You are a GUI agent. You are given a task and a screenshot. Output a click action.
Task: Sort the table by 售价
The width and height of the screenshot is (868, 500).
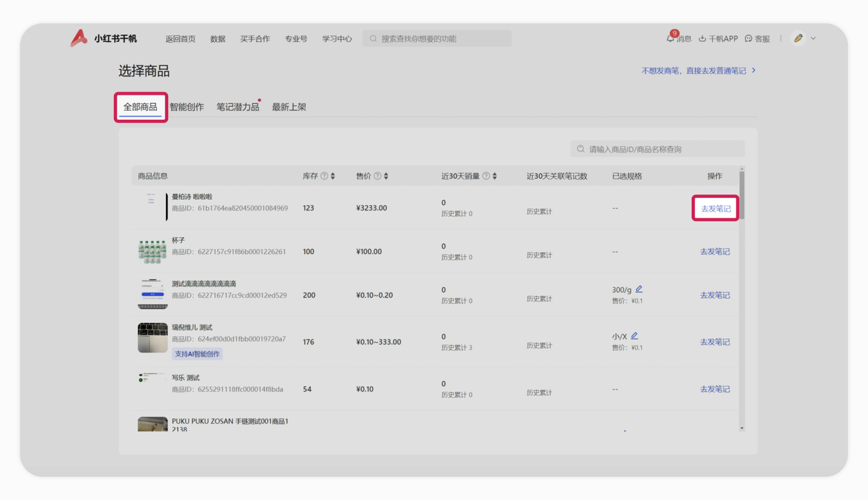click(x=387, y=176)
